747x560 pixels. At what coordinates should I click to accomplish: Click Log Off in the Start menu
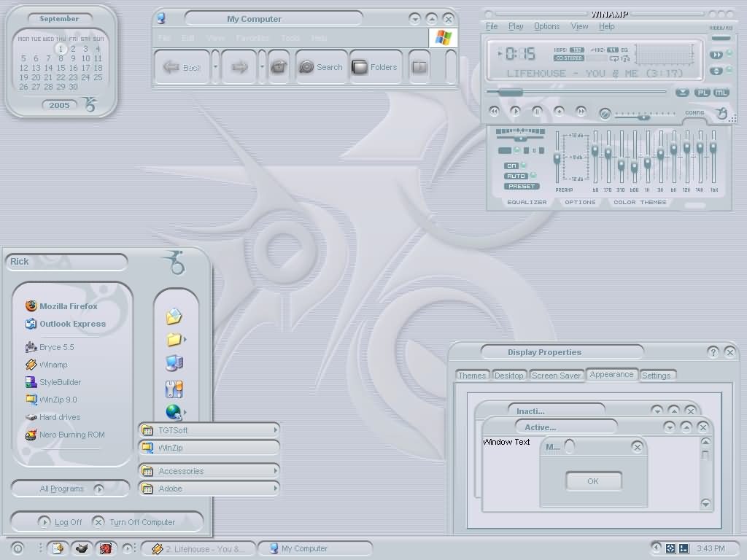pyautogui.click(x=60, y=522)
